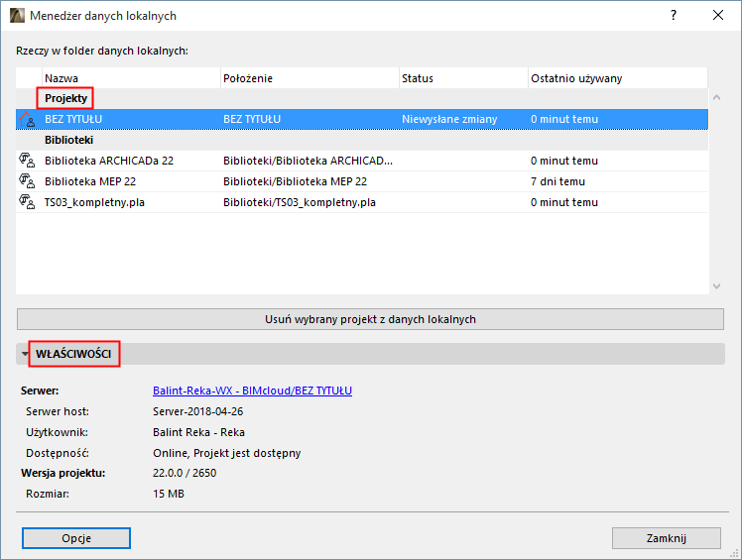Click the Biblioteki/Biblioteka MEP 22 location cell
This screenshot has width=742, height=560.
(x=296, y=181)
